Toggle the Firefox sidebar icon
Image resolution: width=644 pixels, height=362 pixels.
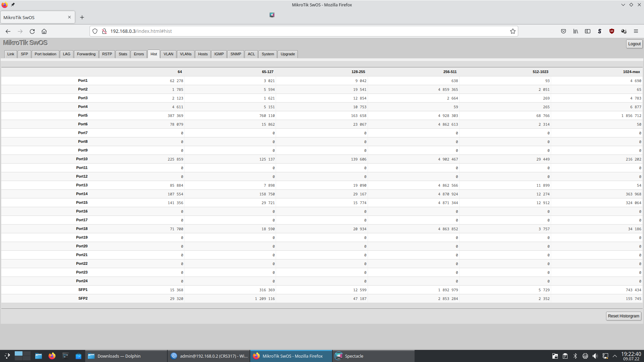pyautogui.click(x=588, y=31)
